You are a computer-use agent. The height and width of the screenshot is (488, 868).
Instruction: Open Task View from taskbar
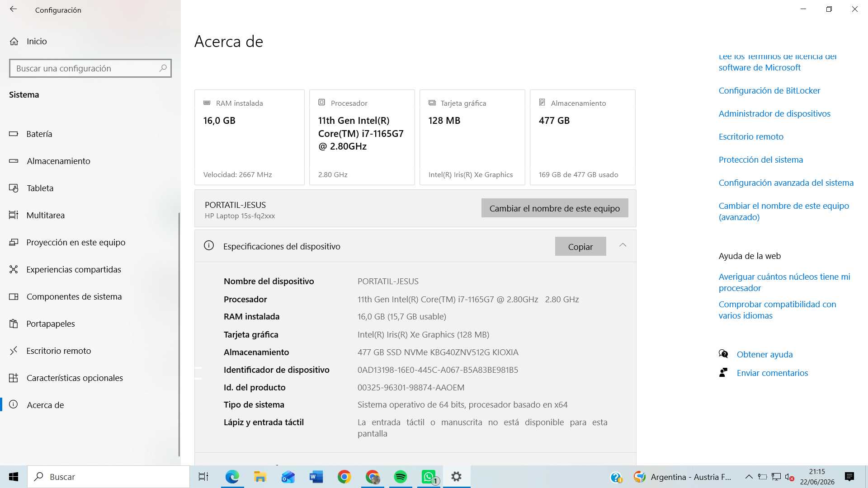point(203,477)
